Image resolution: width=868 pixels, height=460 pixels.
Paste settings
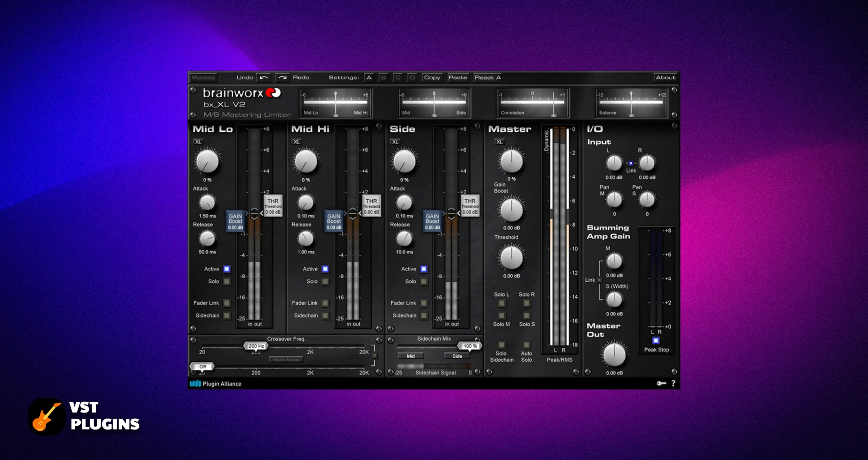tap(458, 78)
